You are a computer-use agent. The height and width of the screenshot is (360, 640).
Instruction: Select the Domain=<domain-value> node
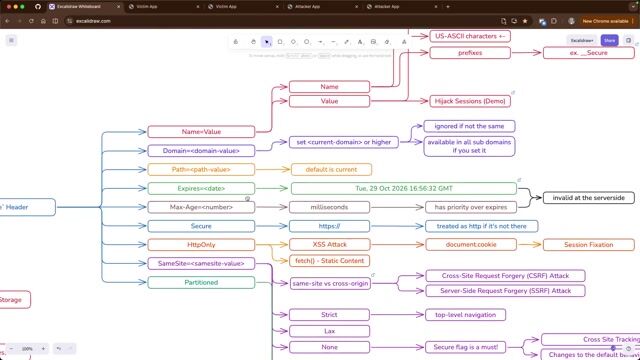click(201, 151)
